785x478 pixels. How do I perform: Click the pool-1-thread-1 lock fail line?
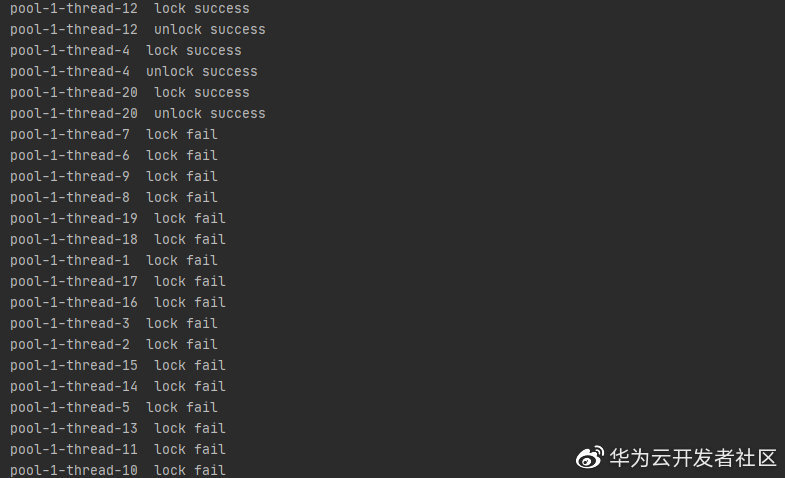point(114,261)
